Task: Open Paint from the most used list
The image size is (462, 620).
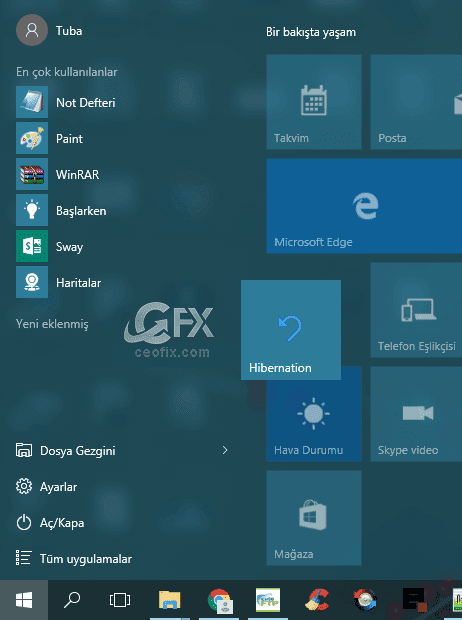Action: (x=50, y=138)
